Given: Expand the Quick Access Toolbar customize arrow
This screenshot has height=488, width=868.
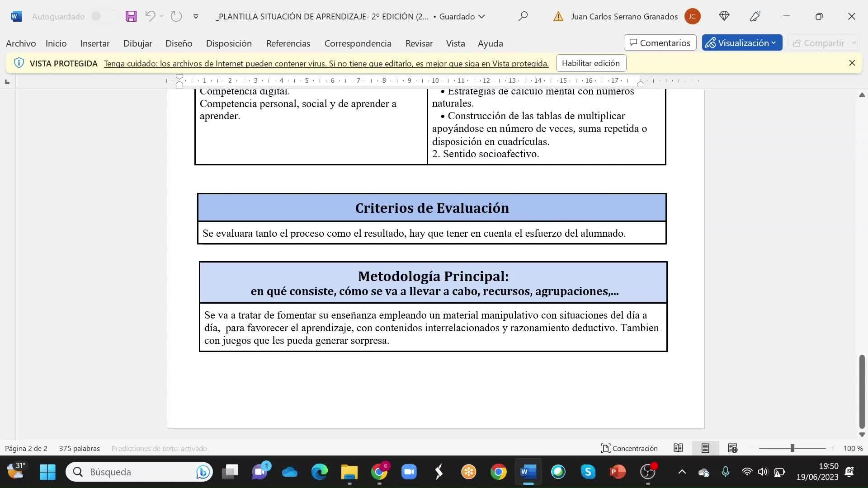Looking at the screenshot, I should (196, 16).
